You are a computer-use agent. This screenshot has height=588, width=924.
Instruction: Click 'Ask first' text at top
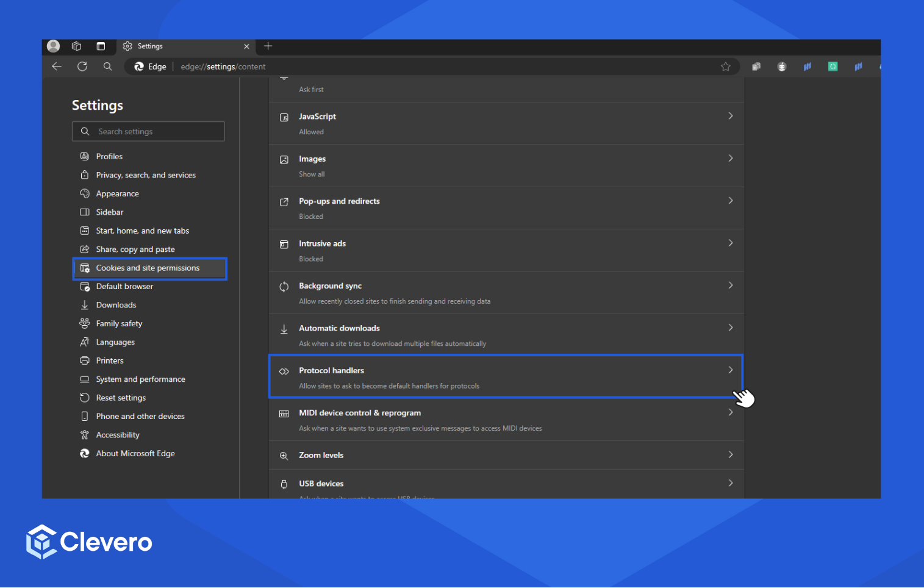pyautogui.click(x=311, y=90)
